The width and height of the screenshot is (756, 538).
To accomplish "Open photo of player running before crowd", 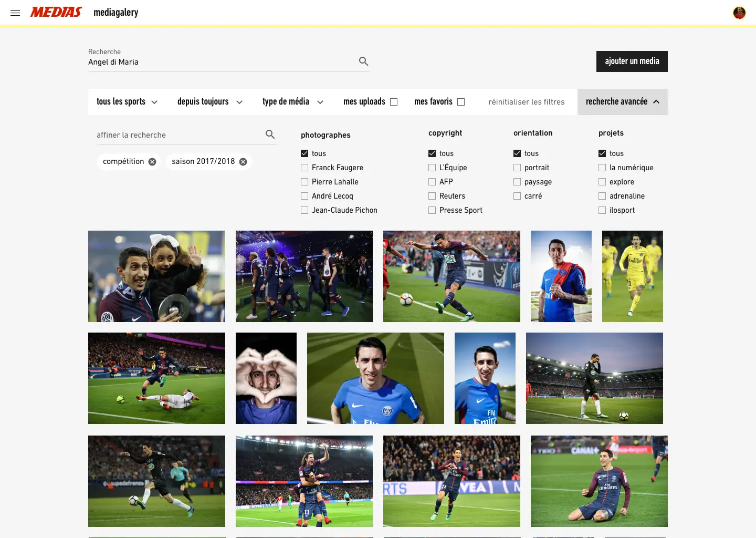I will coord(451,481).
